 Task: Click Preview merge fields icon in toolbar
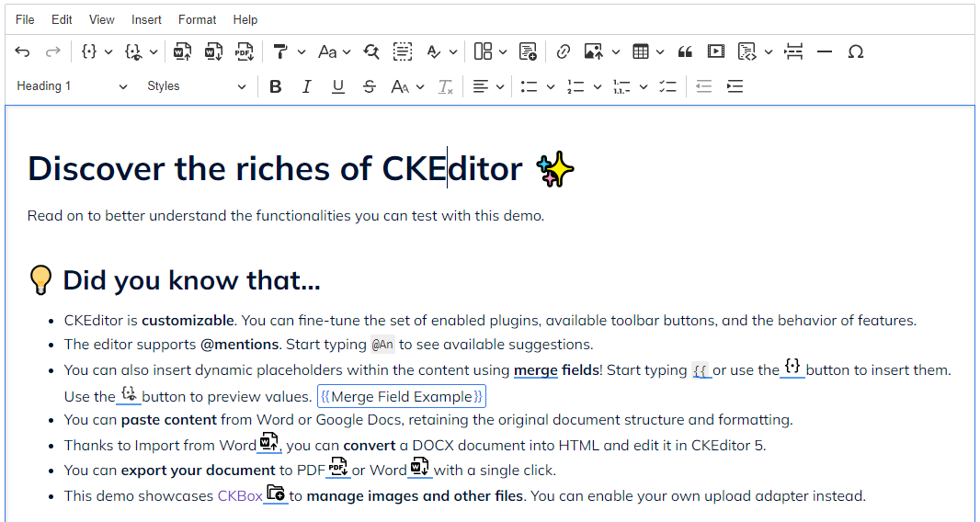133,51
